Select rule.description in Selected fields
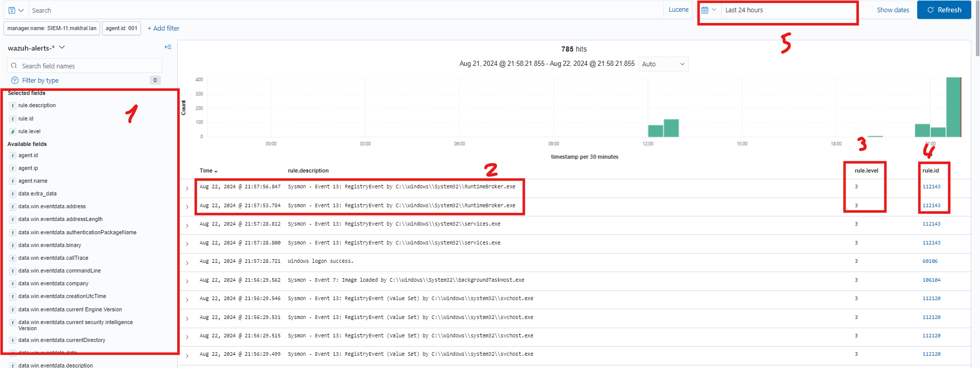The image size is (980, 368). coord(37,106)
